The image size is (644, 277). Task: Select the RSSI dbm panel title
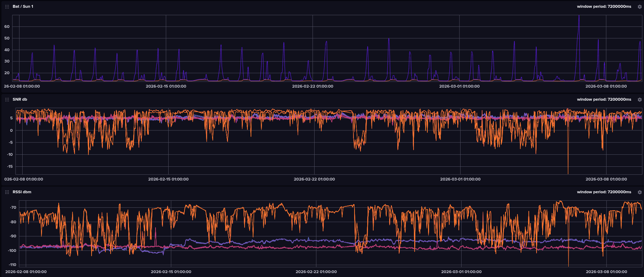(x=22, y=192)
